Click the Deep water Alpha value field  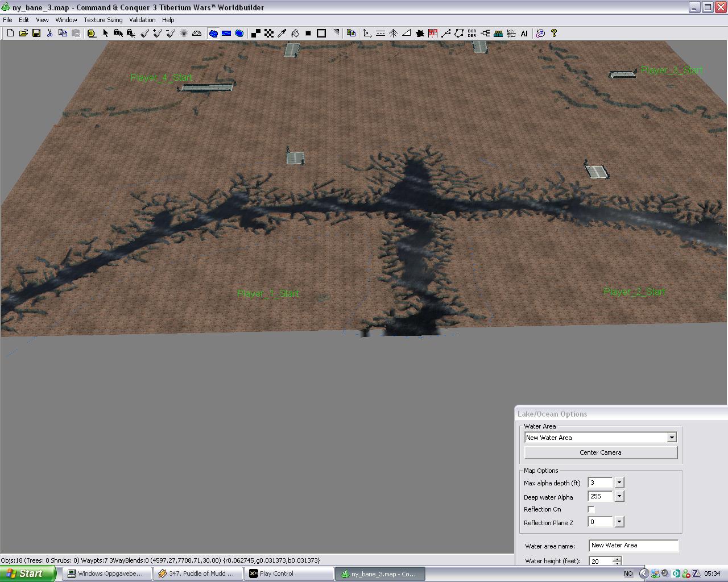600,496
